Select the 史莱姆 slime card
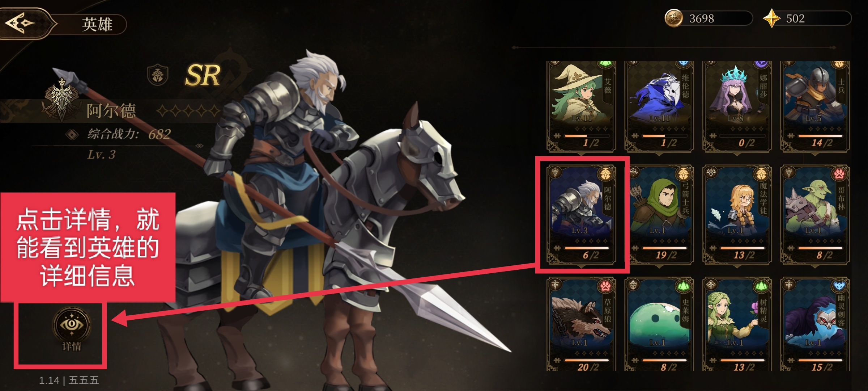Image resolution: width=868 pixels, height=391 pixels. click(x=659, y=324)
